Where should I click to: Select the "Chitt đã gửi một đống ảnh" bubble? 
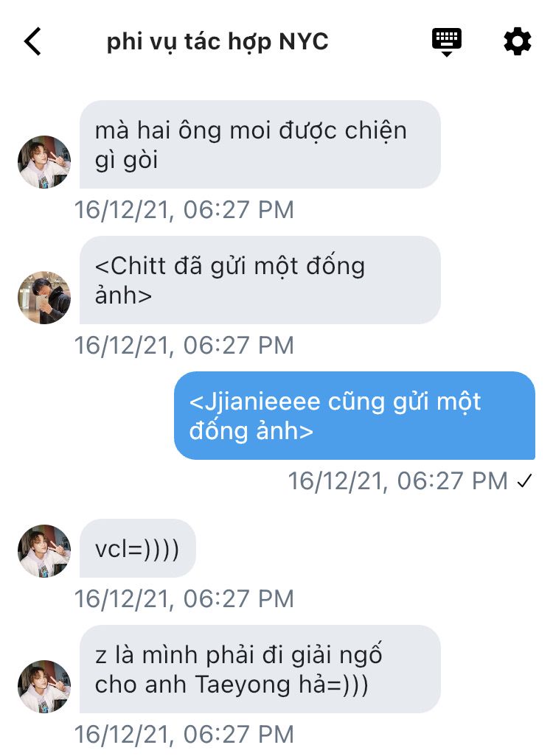[260, 280]
